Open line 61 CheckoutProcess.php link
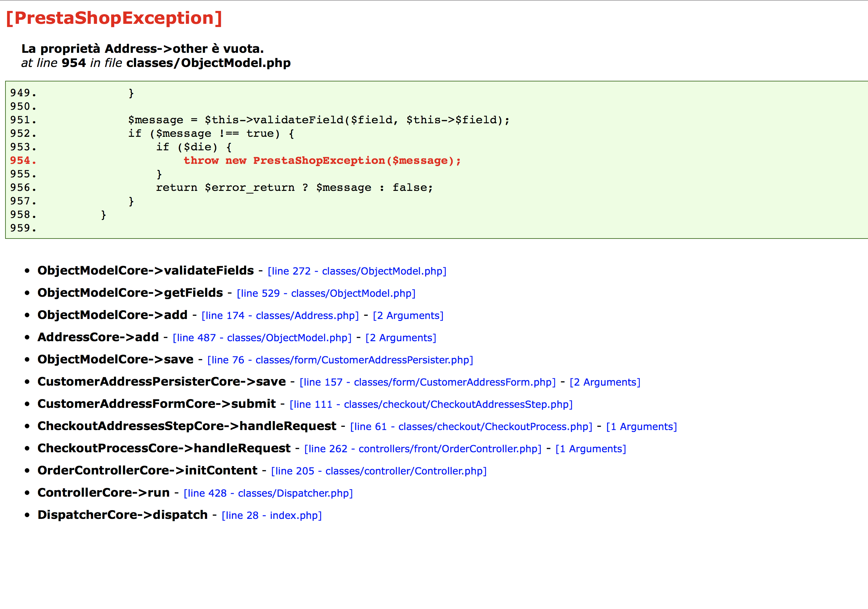The height and width of the screenshot is (609, 868). click(471, 426)
